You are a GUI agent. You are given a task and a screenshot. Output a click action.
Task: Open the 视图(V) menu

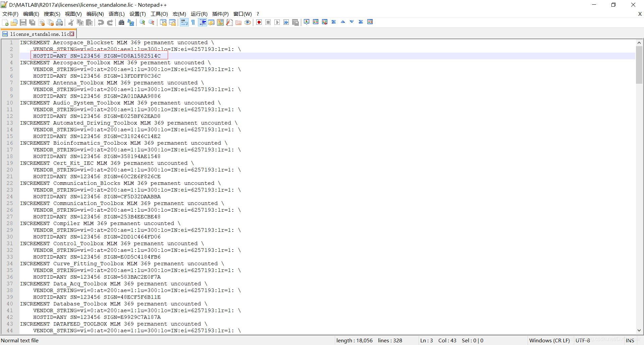pos(73,14)
